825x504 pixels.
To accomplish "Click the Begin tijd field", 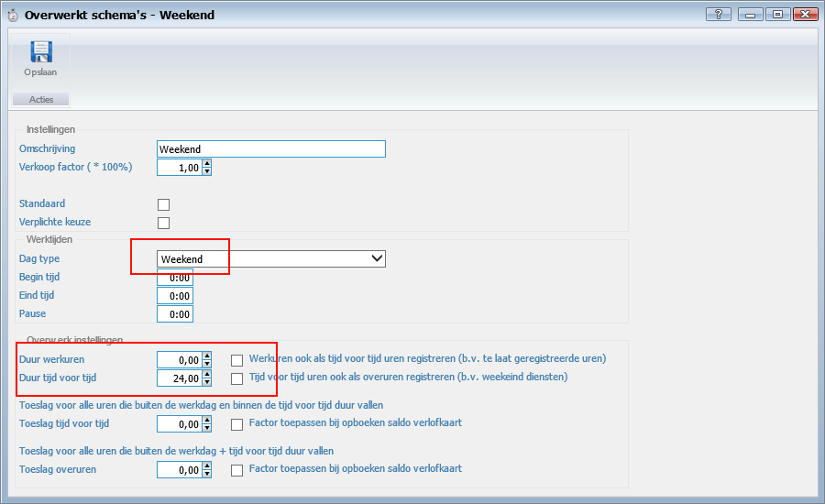I will click(x=175, y=278).
